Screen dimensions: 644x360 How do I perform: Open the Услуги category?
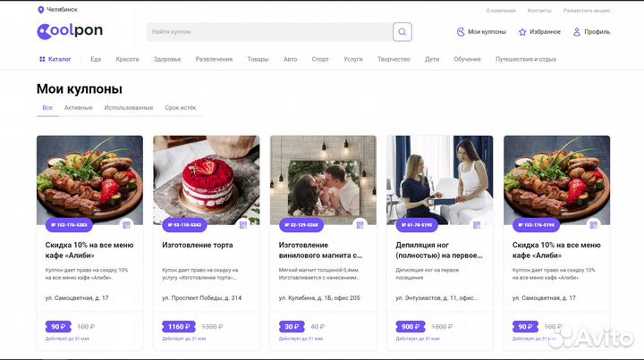[x=353, y=59]
